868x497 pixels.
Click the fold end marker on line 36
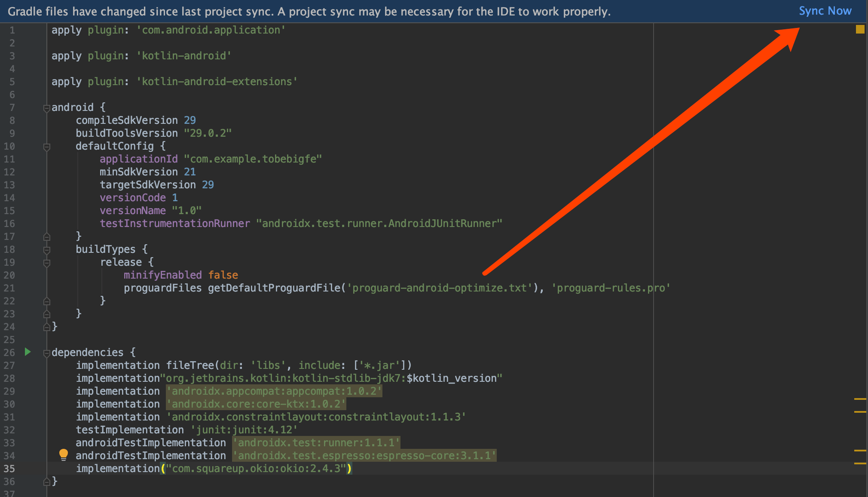(47, 482)
